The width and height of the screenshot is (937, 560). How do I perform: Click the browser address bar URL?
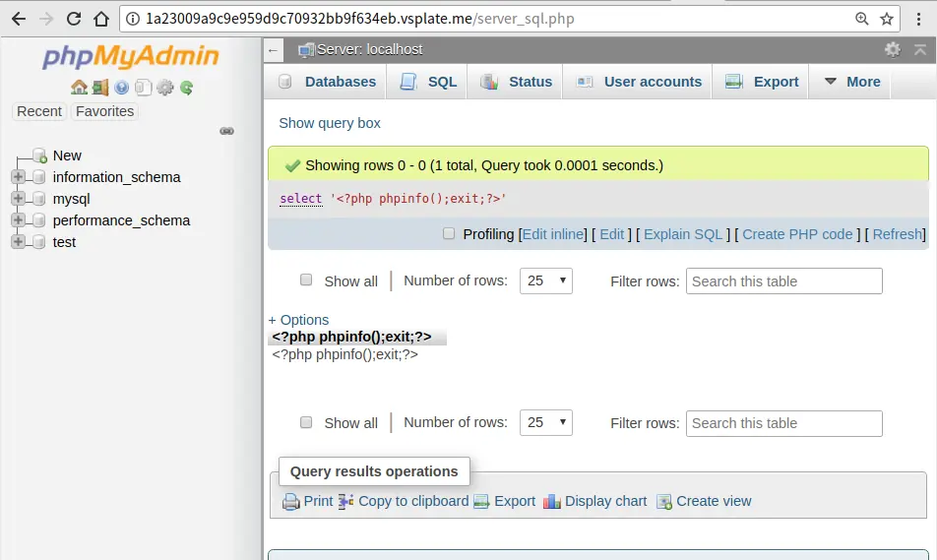[360, 19]
